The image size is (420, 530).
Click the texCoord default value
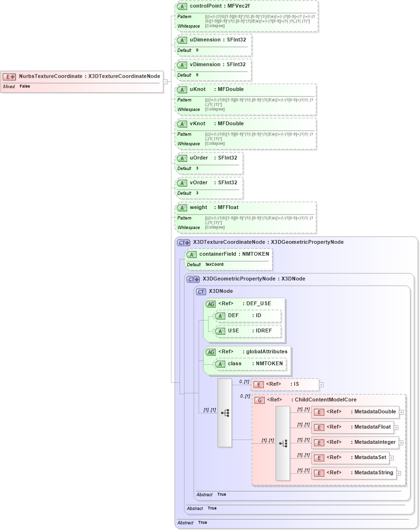[x=215, y=264]
